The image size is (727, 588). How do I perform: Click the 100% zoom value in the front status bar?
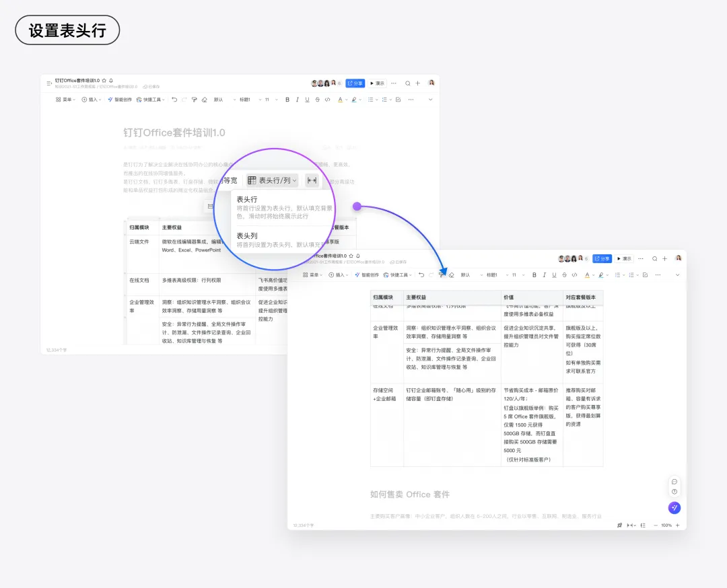[x=666, y=525]
